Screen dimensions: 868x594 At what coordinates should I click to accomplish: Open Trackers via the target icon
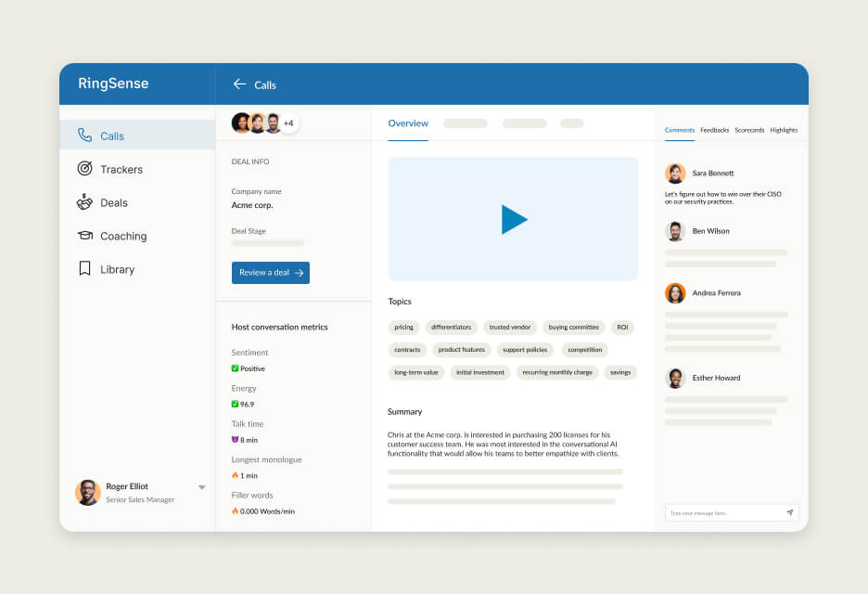coord(84,169)
